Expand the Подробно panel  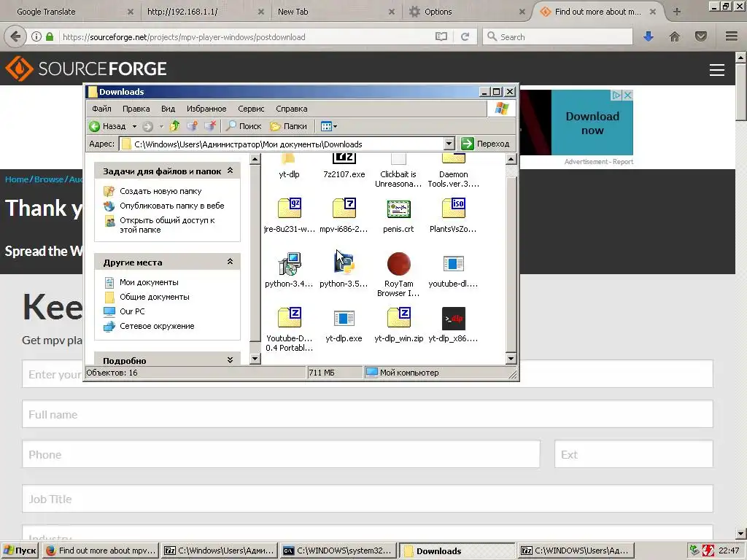point(230,360)
